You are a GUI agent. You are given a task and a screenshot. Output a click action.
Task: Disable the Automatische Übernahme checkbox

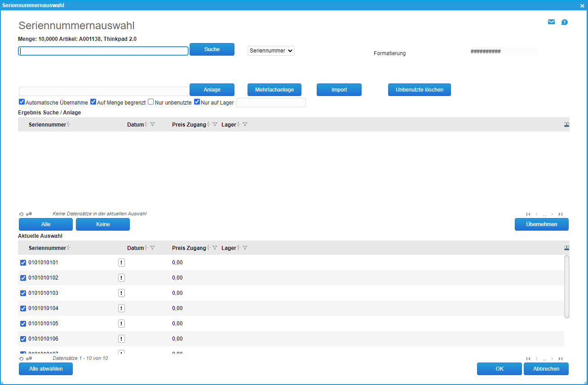(x=22, y=102)
